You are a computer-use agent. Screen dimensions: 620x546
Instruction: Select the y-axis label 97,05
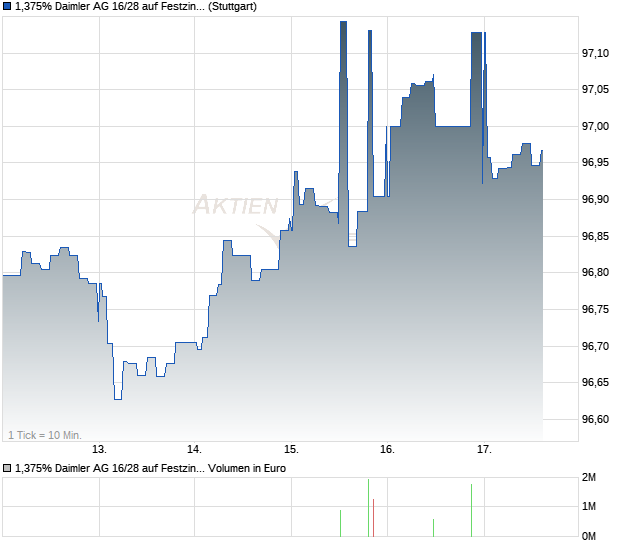click(595, 90)
